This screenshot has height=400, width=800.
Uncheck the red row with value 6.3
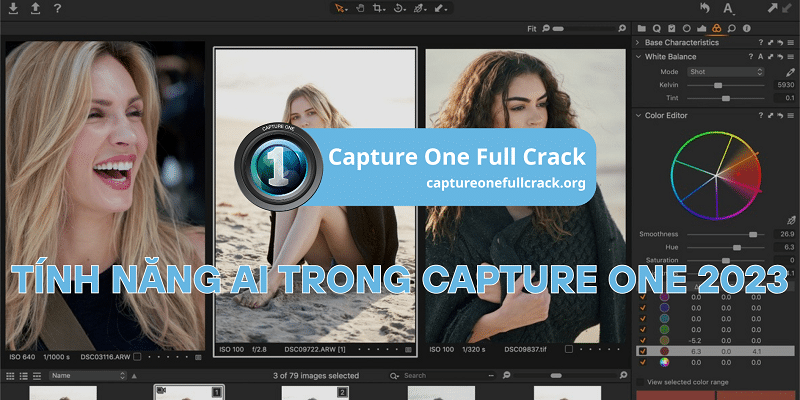coord(643,351)
